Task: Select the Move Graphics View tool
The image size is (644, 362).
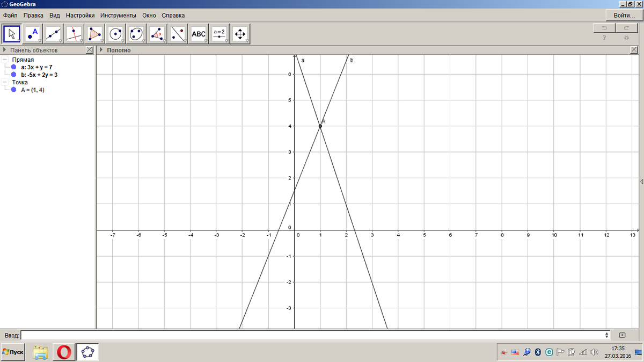Action: 240,34
